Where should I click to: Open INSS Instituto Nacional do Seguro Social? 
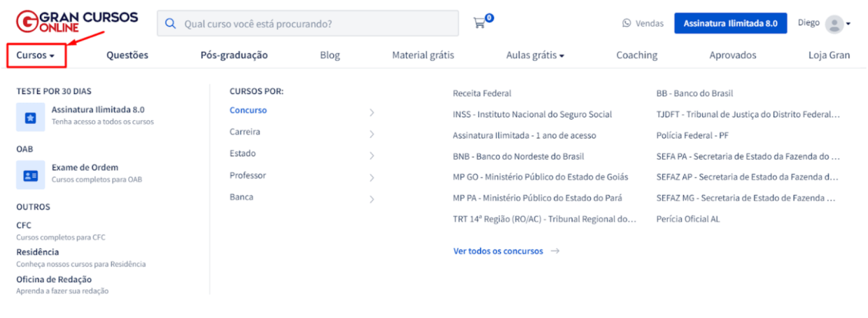point(533,114)
